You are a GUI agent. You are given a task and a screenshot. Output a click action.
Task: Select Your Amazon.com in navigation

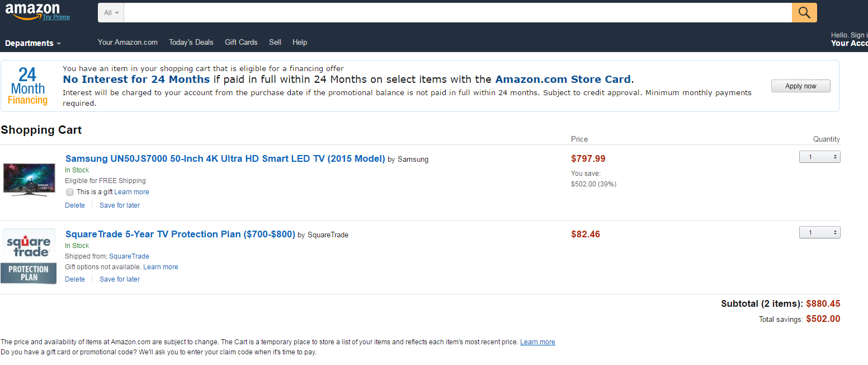point(128,42)
